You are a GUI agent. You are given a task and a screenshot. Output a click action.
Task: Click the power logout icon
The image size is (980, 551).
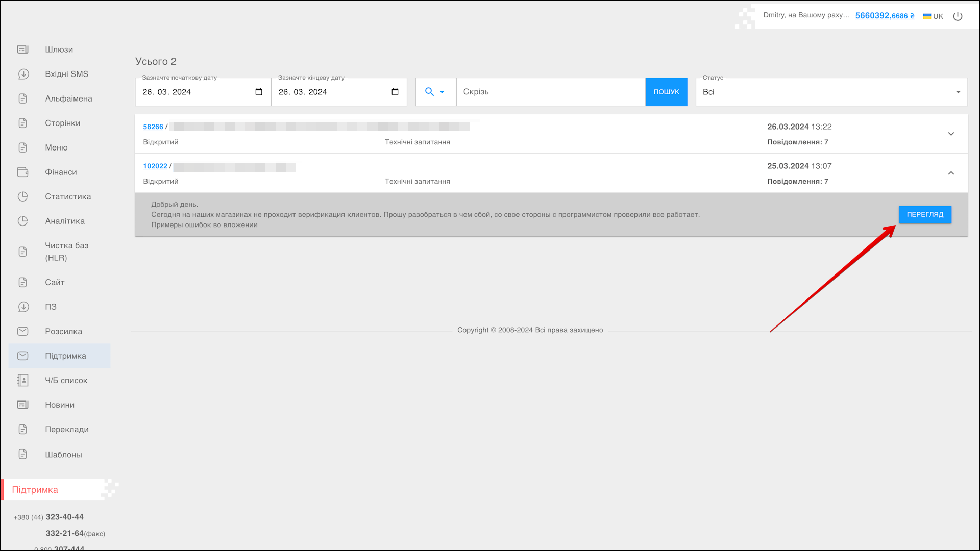[958, 16]
